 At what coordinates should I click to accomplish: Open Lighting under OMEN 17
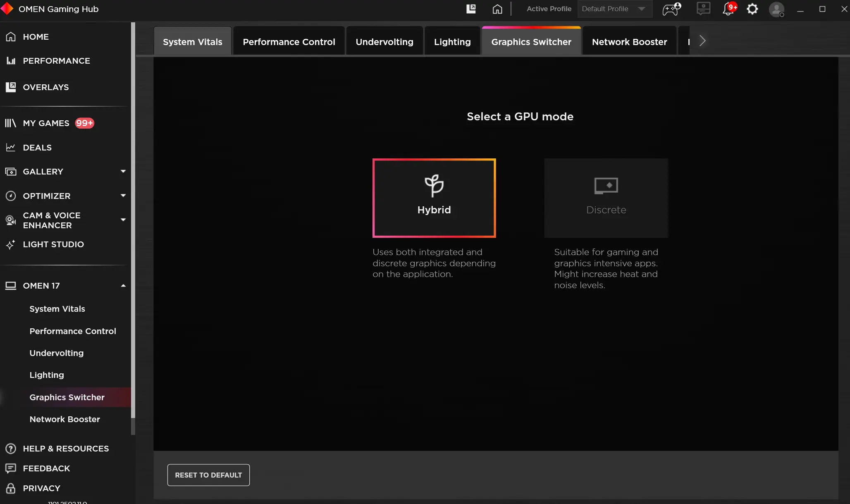tap(47, 375)
